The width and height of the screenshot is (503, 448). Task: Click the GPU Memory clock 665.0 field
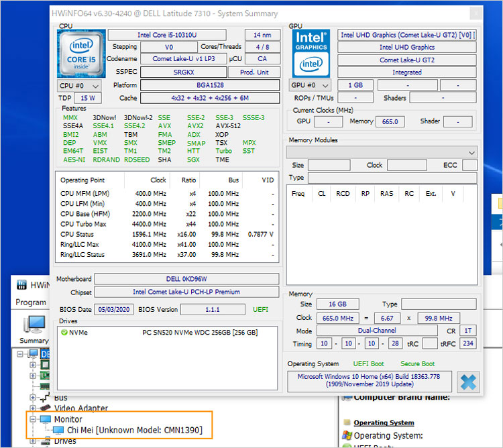390,121
